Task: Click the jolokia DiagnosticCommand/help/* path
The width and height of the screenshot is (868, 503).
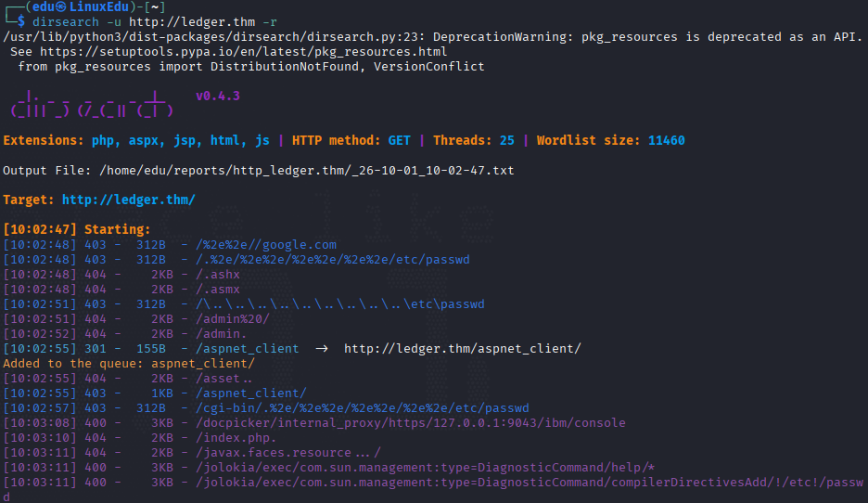Action: [425, 468]
